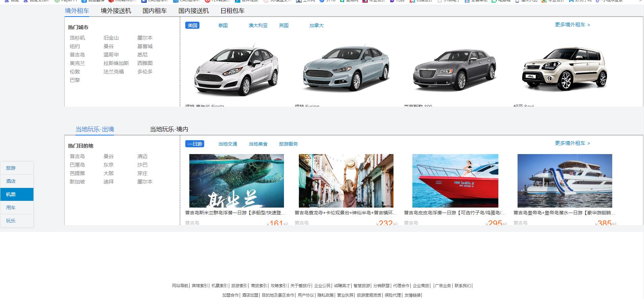Choose 澳大利亚 country filter

[x=258, y=25]
